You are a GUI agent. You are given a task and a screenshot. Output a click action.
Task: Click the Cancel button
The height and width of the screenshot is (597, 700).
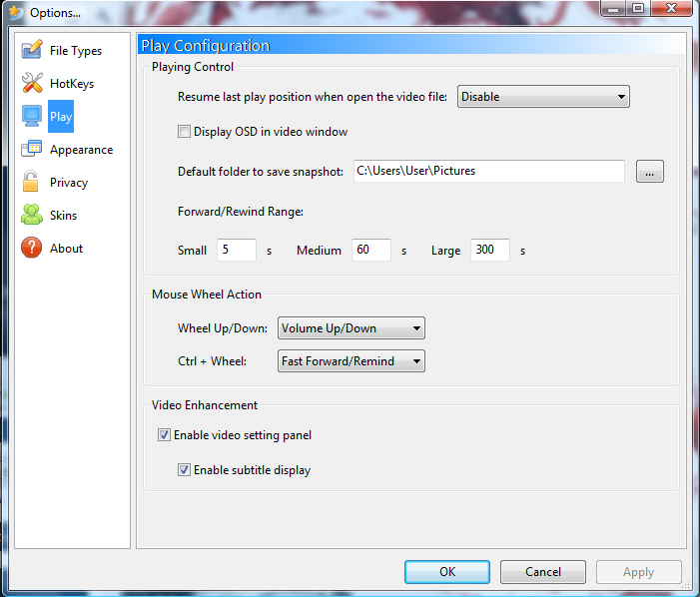click(x=543, y=572)
